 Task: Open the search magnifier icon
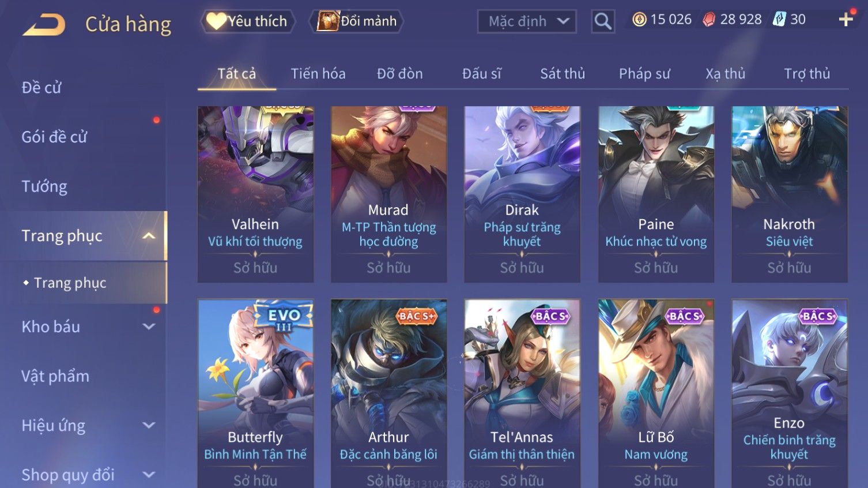[x=603, y=22]
